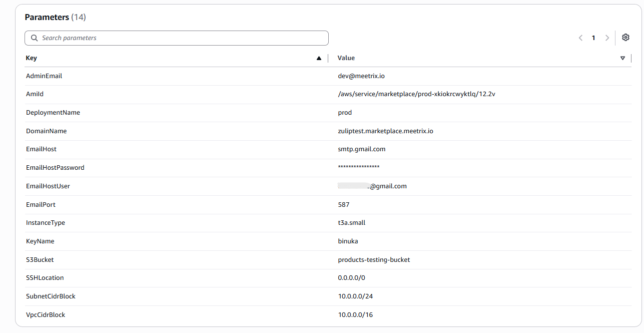Select the 587 port value
The image size is (644, 333).
pos(344,205)
